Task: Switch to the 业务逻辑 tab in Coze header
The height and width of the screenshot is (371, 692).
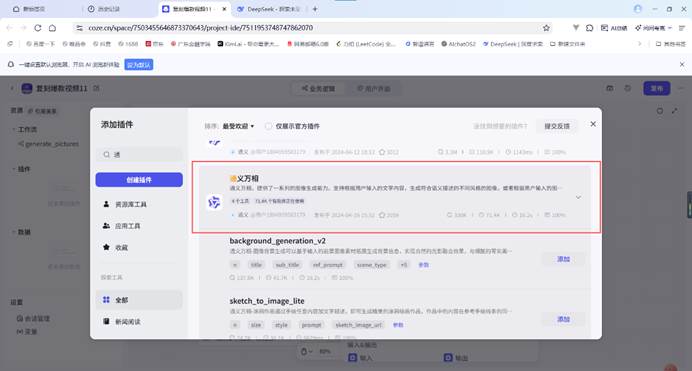Action: [318, 89]
